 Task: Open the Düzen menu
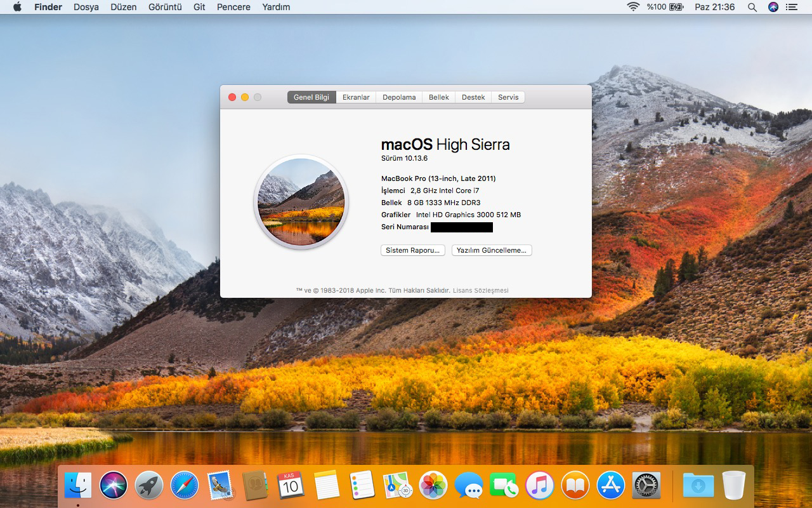click(x=123, y=7)
